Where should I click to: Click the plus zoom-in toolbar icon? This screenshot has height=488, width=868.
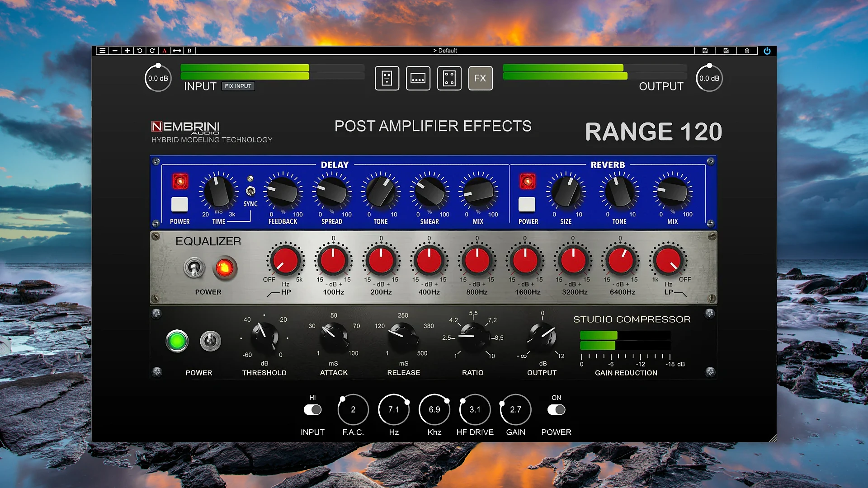point(127,51)
